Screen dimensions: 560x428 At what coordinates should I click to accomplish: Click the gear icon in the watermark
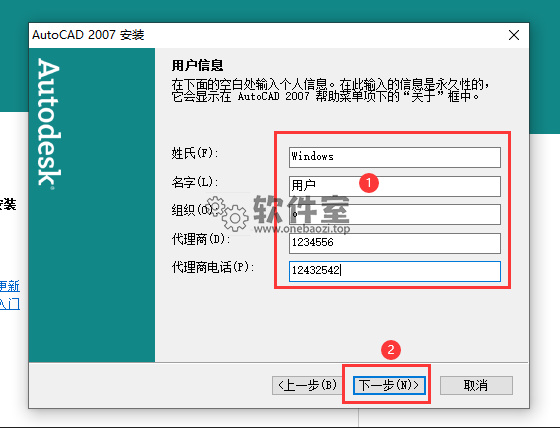235,217
